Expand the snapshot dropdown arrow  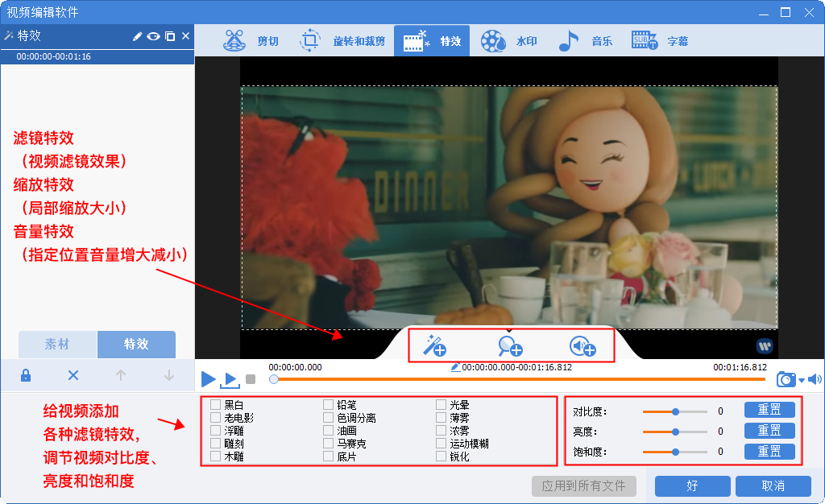click(802, 380)
